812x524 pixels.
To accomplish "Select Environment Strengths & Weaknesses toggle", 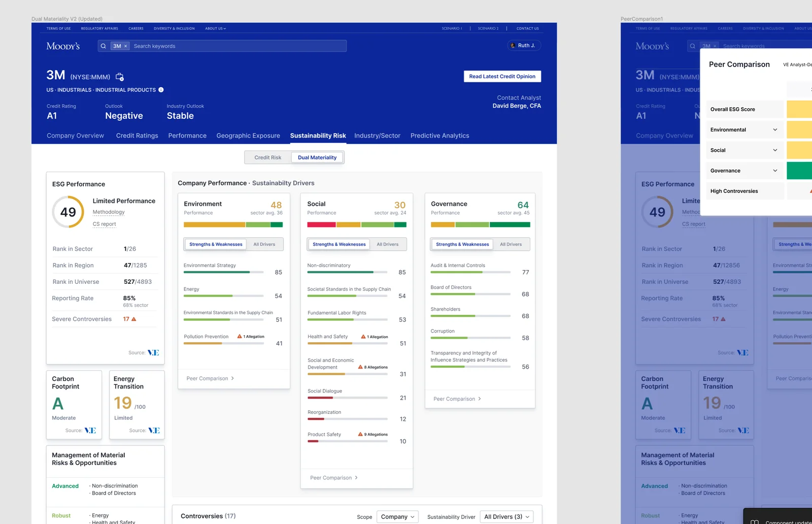I will click(216, 244).
